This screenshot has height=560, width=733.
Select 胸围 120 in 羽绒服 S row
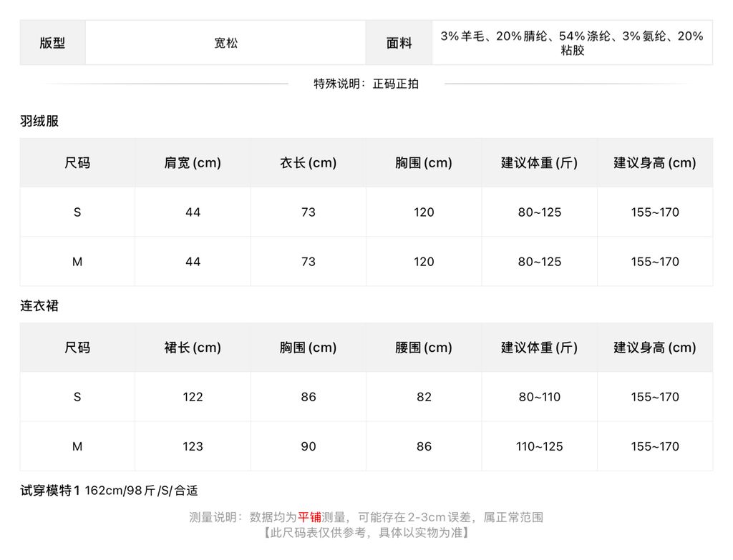424,212
